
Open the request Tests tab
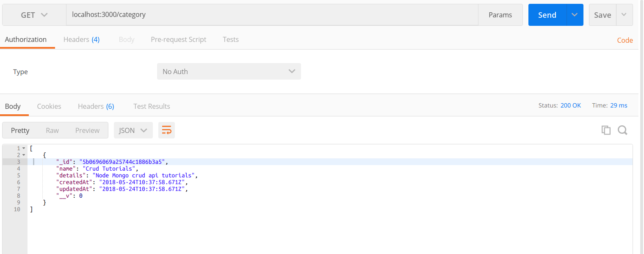click(x=231, y=39)
